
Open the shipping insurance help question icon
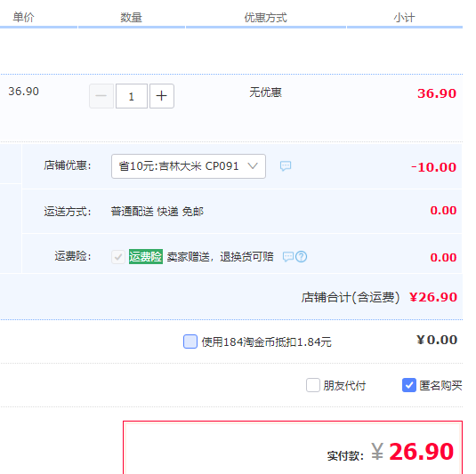pos(301,257)
